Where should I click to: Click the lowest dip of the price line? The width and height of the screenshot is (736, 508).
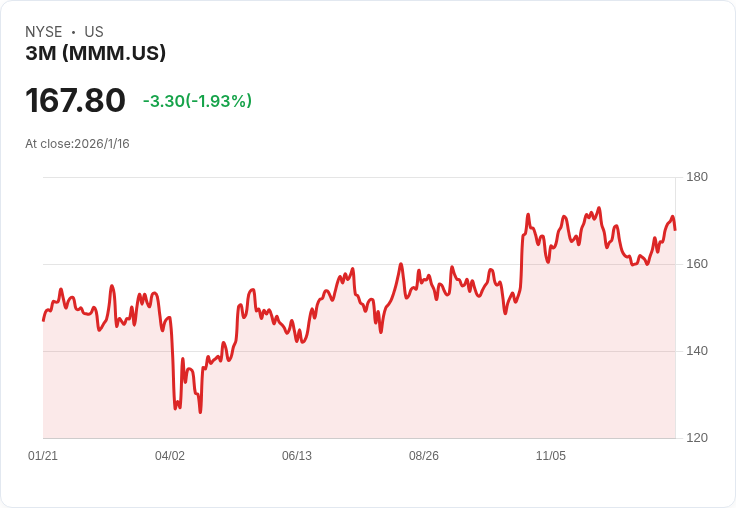coord(200,412)
